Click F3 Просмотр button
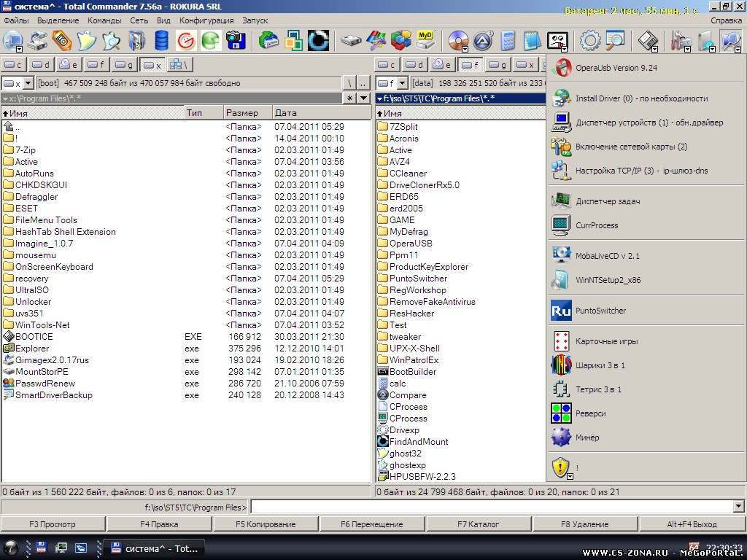This screenshot has height=560, width=747. tap(53, 524)
